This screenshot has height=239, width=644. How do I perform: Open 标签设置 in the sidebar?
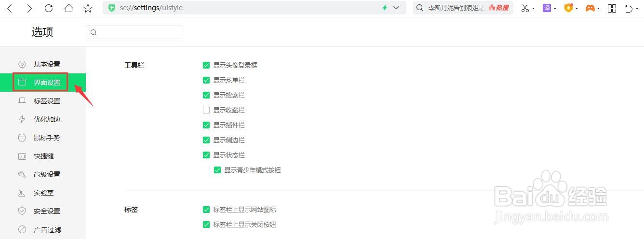coord(43,101)
